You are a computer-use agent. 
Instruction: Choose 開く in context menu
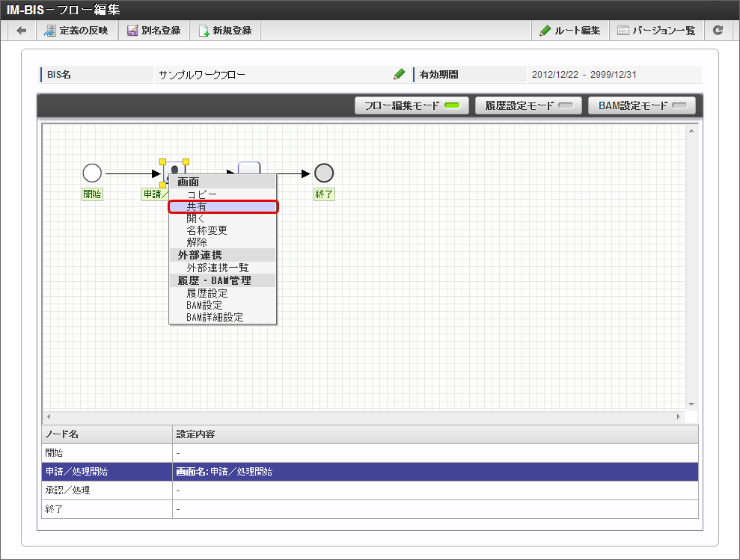222,218
